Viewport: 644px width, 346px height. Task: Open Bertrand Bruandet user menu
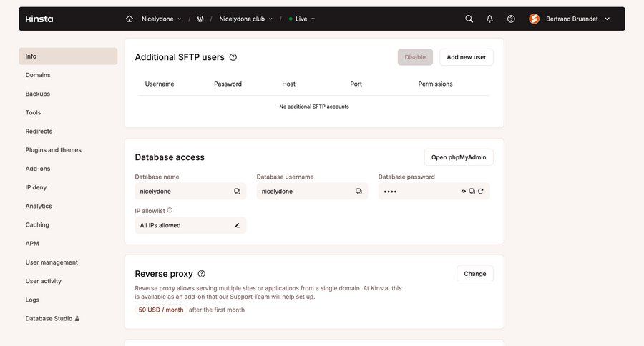[x=570, y=19]
